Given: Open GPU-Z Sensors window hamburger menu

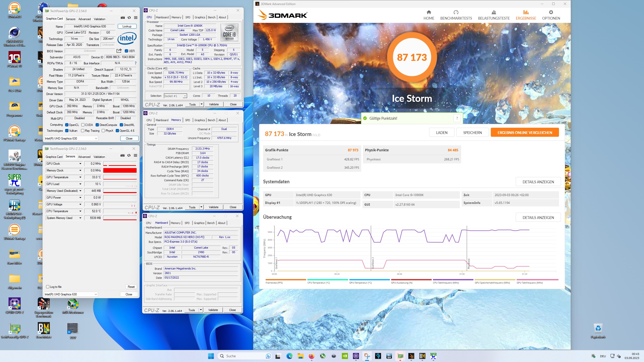Looking at the screenshot, I should coord(135,155).
